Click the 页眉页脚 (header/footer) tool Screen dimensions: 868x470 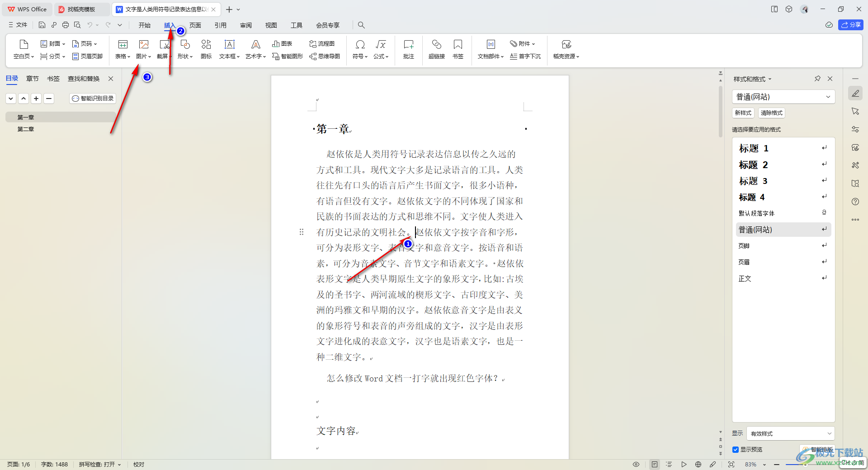pos(87,56)
